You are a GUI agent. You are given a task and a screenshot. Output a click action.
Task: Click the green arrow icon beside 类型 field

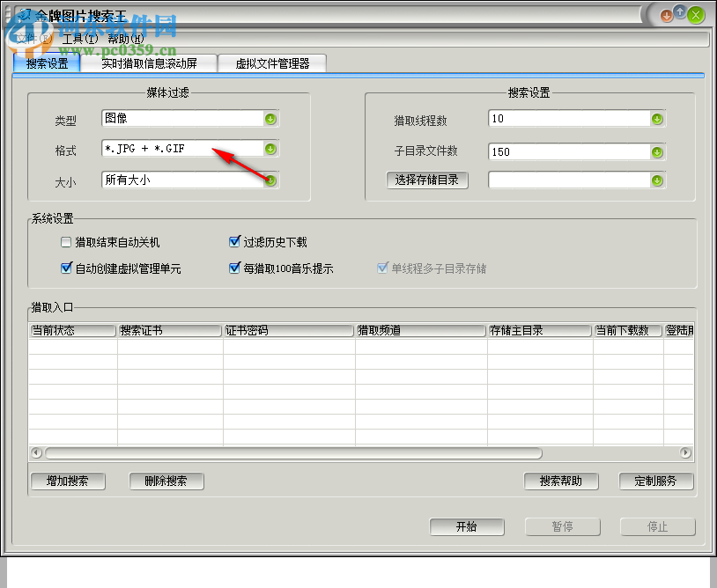[270, 119]
